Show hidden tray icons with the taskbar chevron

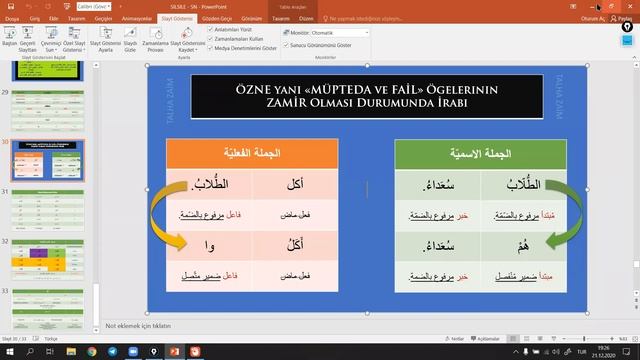[516, 352]
